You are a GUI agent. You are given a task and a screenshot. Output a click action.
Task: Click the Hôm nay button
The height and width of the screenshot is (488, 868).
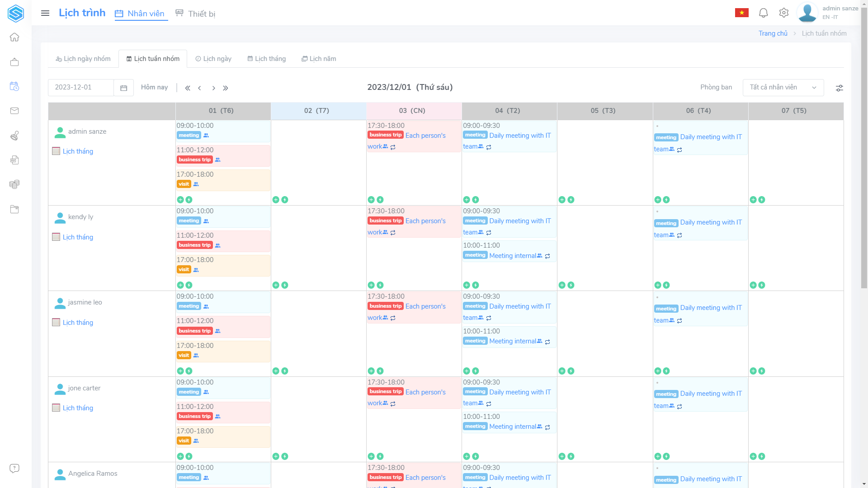click(x=154, y=87)
